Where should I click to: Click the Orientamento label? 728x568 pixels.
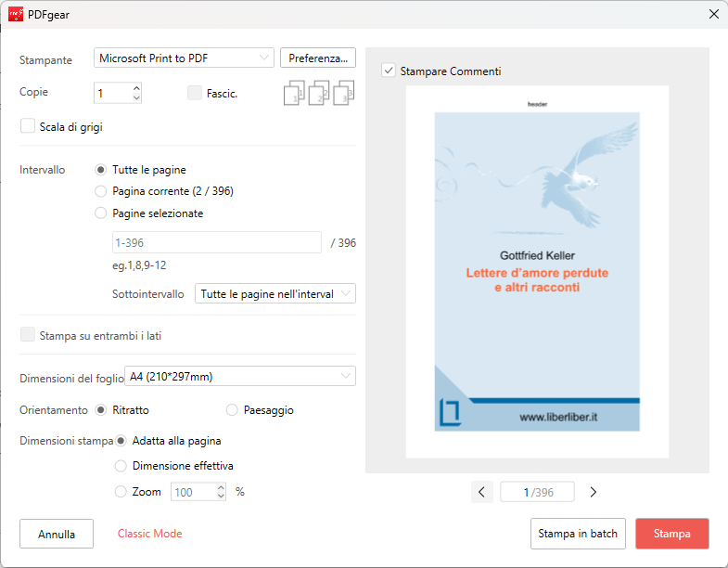pyautogui.click(x=54, y=410)
